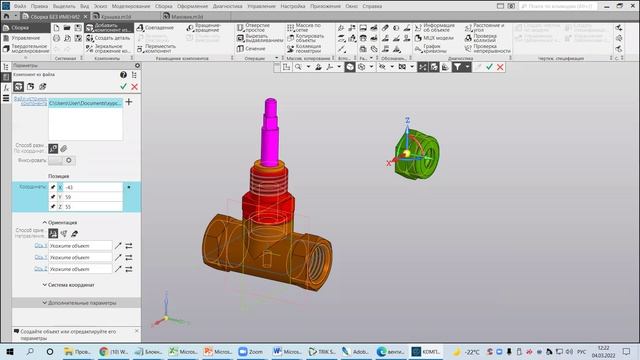The width and height of the screenshot is (640, 360).
Task: Run Проверка коллизий
Action: pyautogui.click(x=481, y=38)
